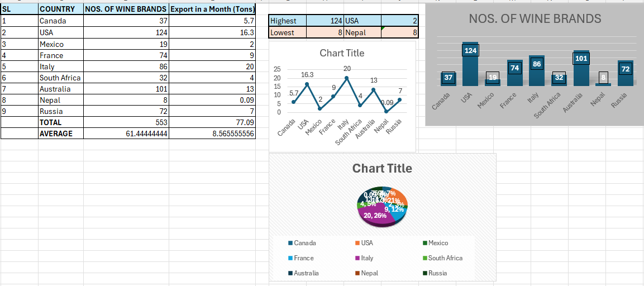
Task: Select Canada's export value 5.7 in table
Action: coord(212,21)
